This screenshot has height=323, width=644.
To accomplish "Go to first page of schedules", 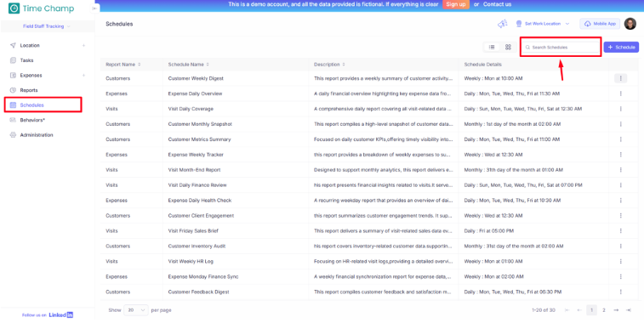I will pyautogui.click(x=567, y=310).
